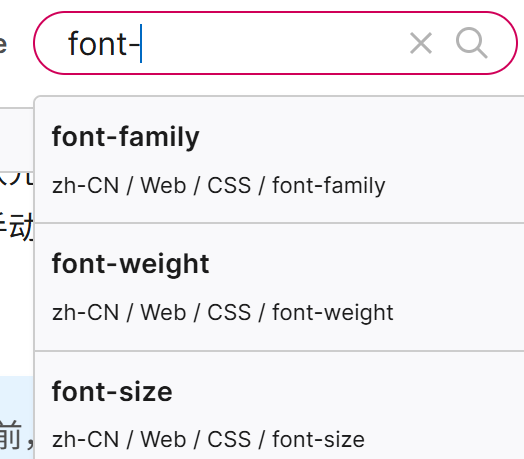Open the font-weight suggestion

pos(279,287)
